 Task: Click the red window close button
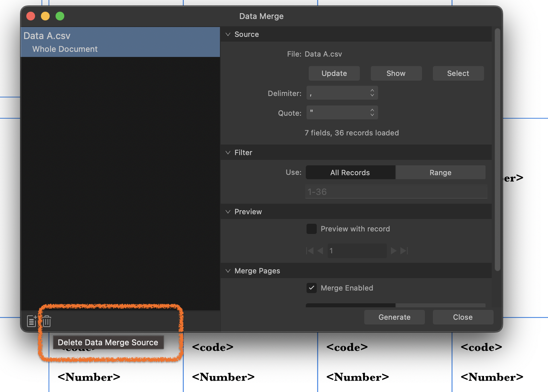coord(31,16)
